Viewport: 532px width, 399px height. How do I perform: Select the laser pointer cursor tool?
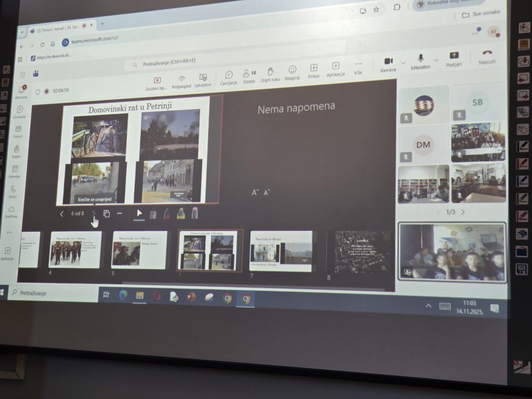click(139, 213)
